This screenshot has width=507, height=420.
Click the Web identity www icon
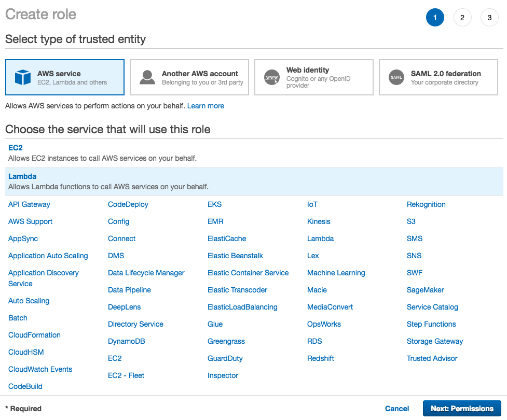tap(271, 77)
